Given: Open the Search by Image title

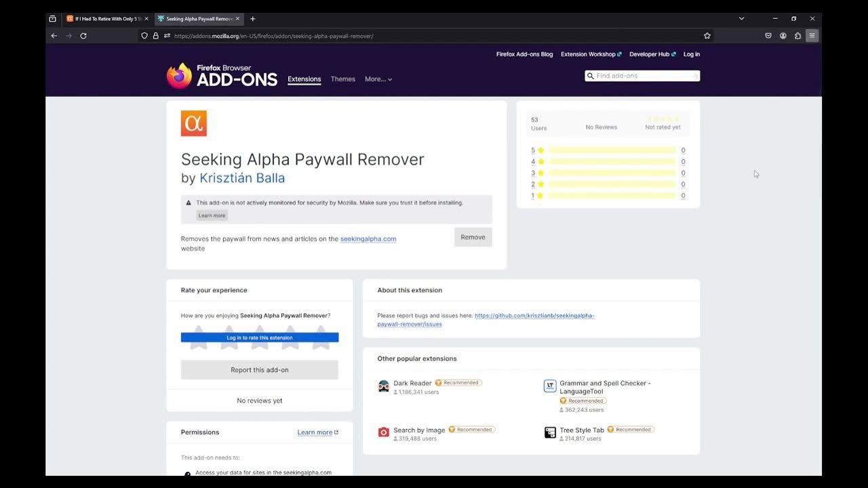Looking at the screenshot, I should point(419,430).
